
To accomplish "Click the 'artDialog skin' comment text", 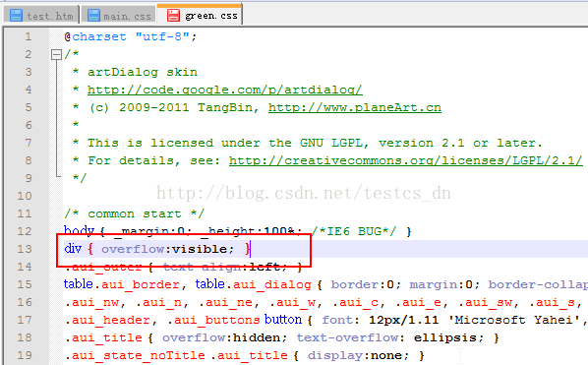I will point(143,72).
